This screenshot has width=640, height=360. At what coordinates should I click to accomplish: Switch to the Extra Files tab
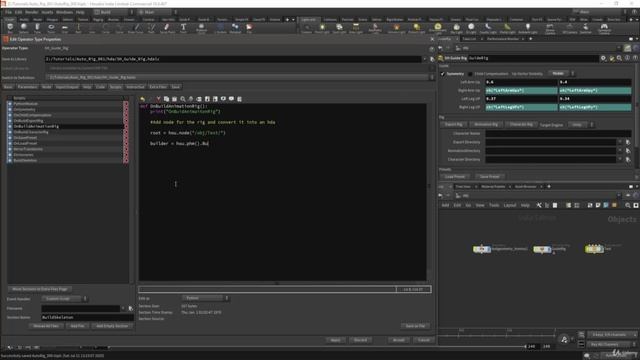click(x=158, y=87)
